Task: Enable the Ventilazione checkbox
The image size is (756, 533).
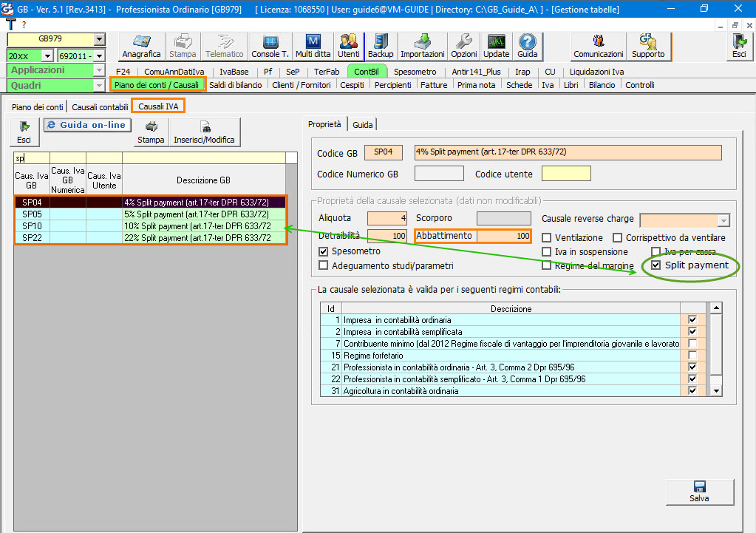Action: click(547, 238)
